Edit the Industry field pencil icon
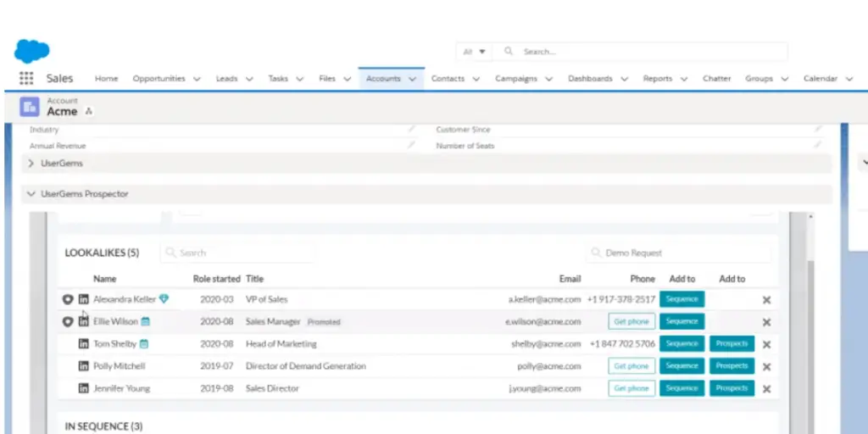Image resolution: width=868 pixels, height=434 pixels. 411,130
